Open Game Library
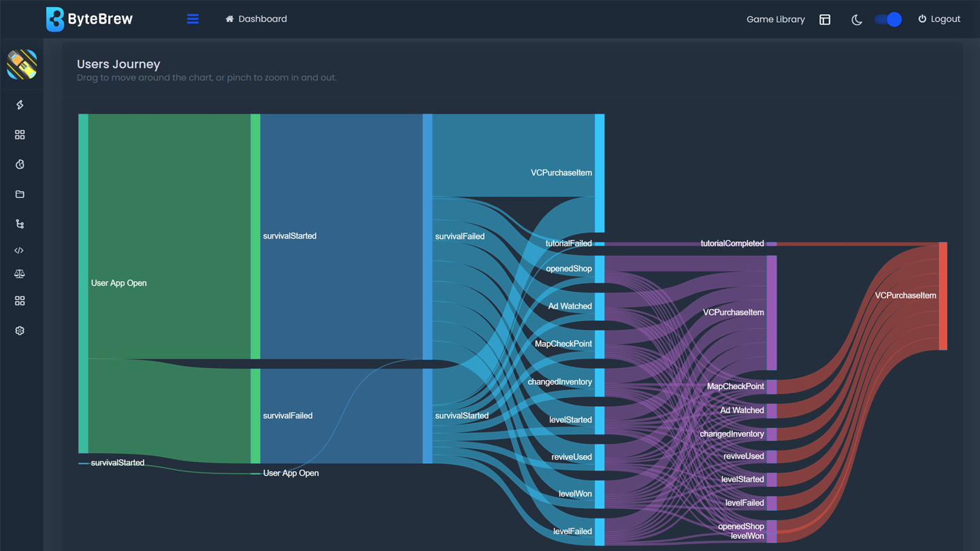Image resolution: width=980 pixels, height=551 pixels. 775,19
